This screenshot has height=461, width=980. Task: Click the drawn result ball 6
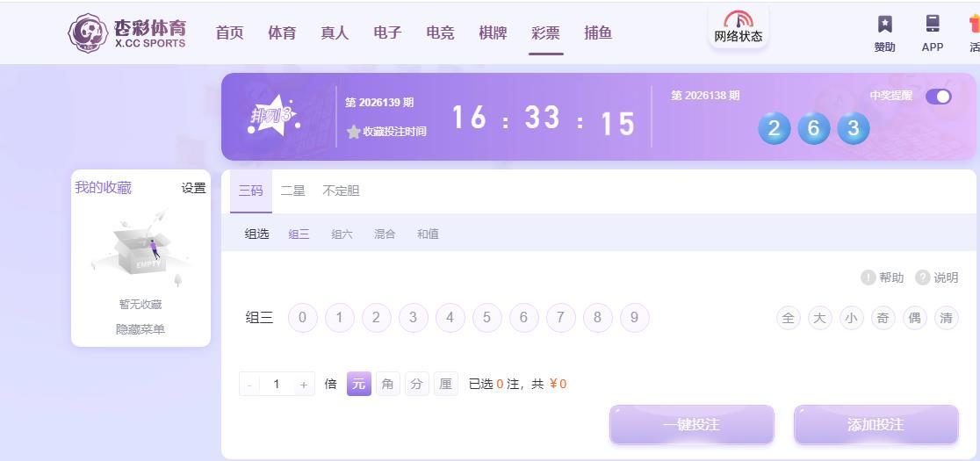point(814,129)
